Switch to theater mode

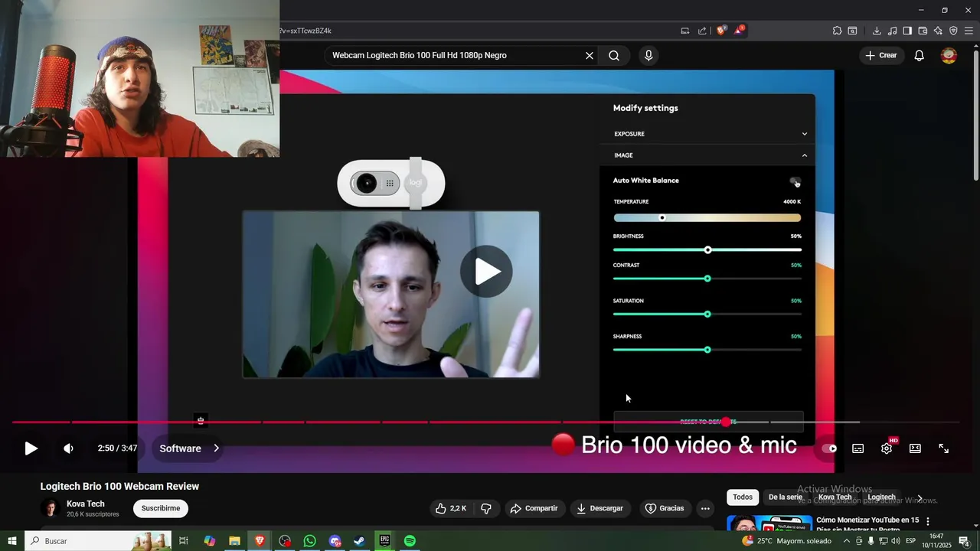click(915, 448)
